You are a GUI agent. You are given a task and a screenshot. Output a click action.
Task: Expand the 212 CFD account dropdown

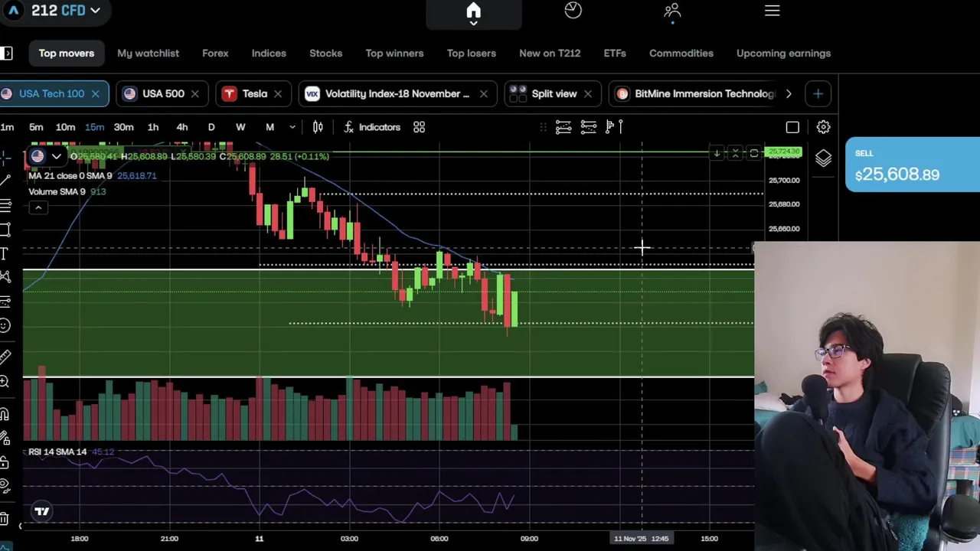point(65,11)
